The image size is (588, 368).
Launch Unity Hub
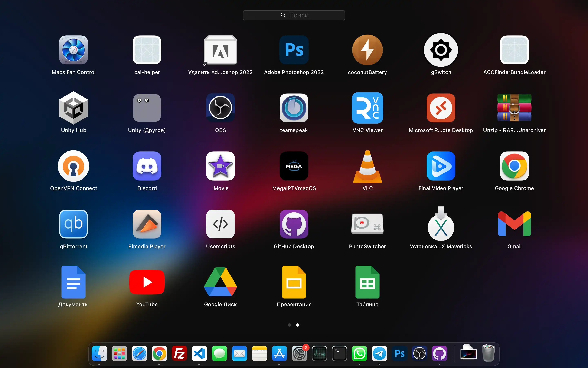73,108
